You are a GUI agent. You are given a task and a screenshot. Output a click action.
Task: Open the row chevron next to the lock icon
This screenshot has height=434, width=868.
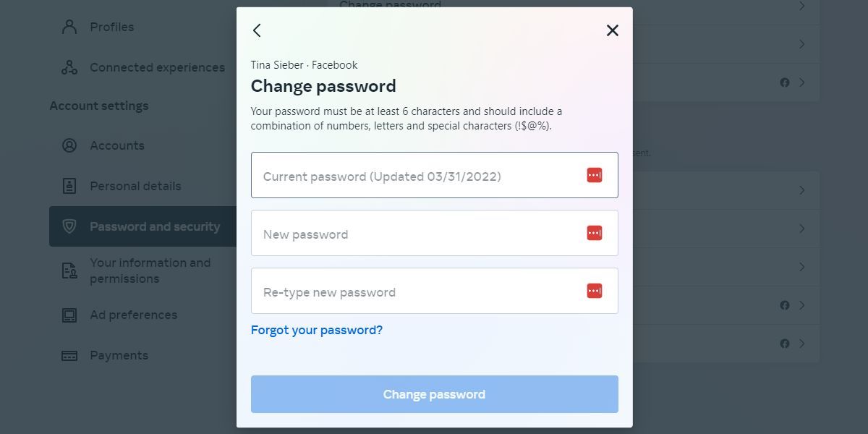tap(802, 82)
